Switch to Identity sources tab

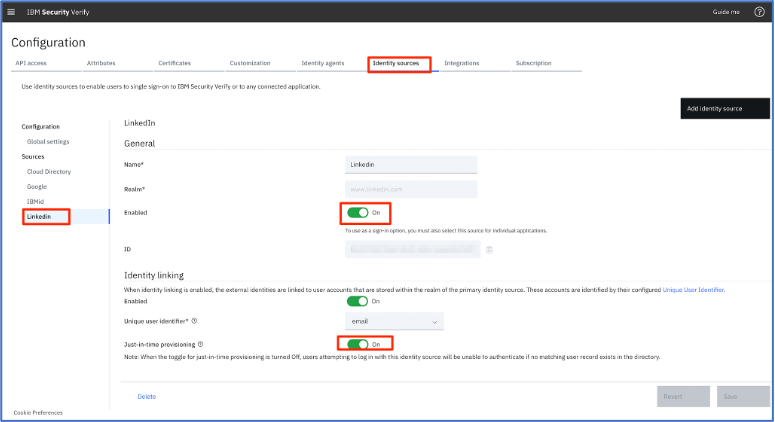tap(396, 63)
